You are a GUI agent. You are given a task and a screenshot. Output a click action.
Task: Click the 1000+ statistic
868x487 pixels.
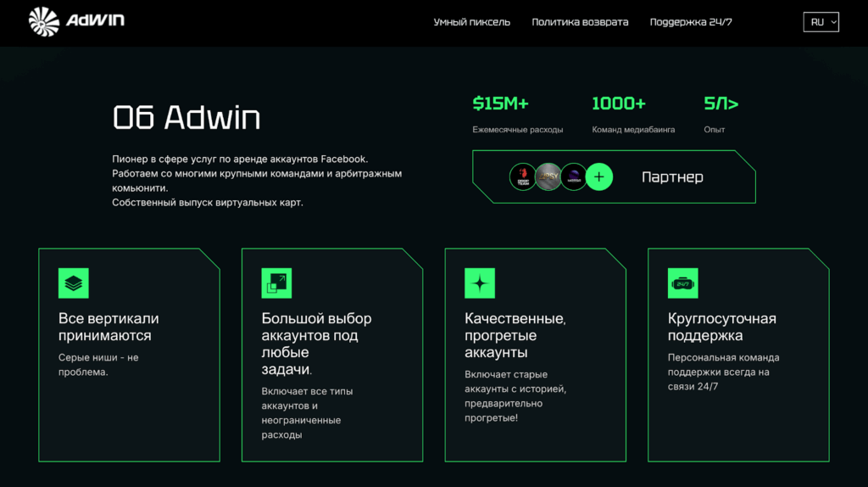[x=619, y=104]
